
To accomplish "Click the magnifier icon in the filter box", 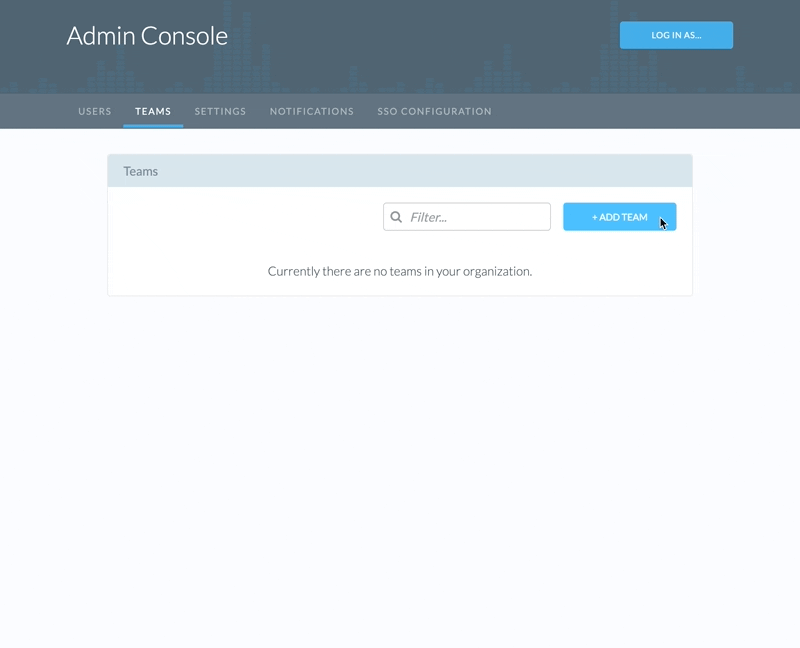I will click(x=396, y=217).
